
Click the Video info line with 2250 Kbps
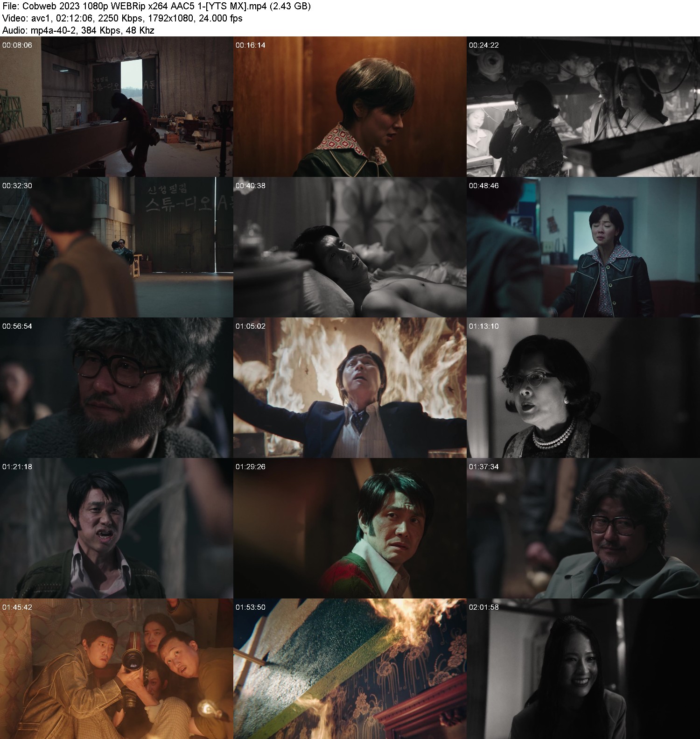point(122,18)
